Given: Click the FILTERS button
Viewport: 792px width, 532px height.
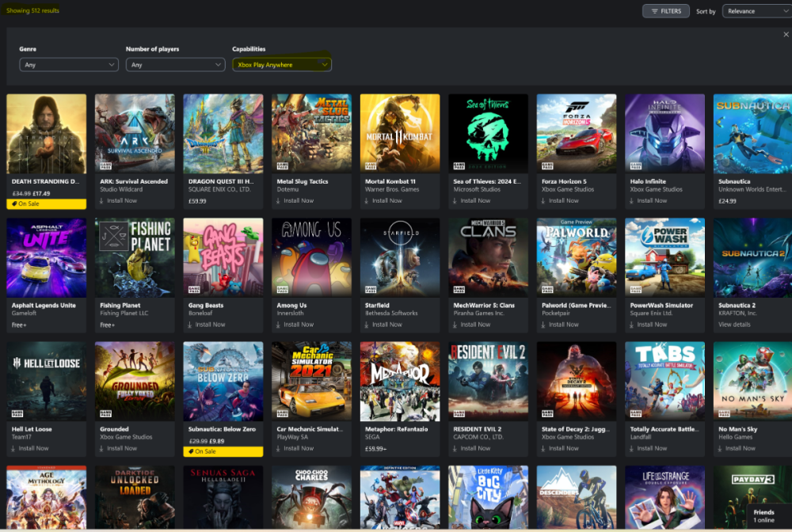Looking at the screenshot, I should pyautogui.click(x=665, y=11).
